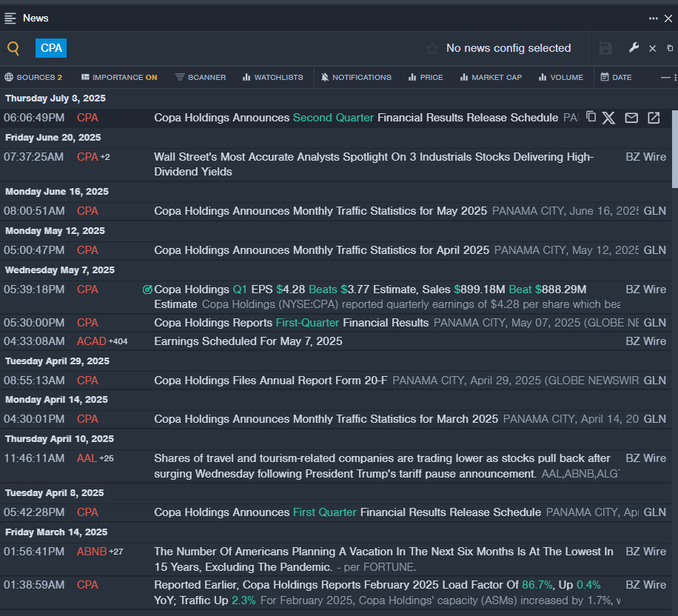The width and height of the screenshot is (678, 616).
Task: Select the CPA ticker chip
Action: [51, 48]
